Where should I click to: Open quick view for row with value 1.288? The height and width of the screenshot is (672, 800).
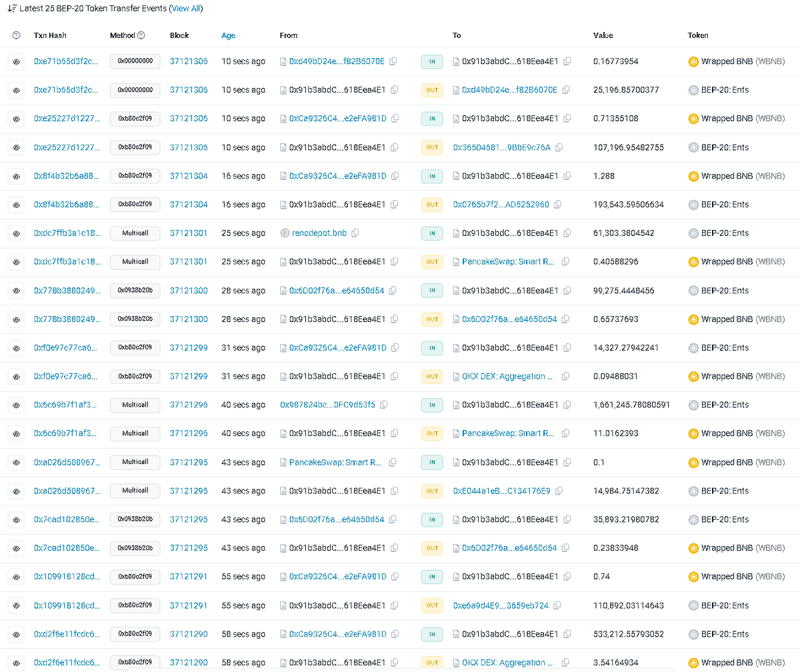tap(16, 176)
